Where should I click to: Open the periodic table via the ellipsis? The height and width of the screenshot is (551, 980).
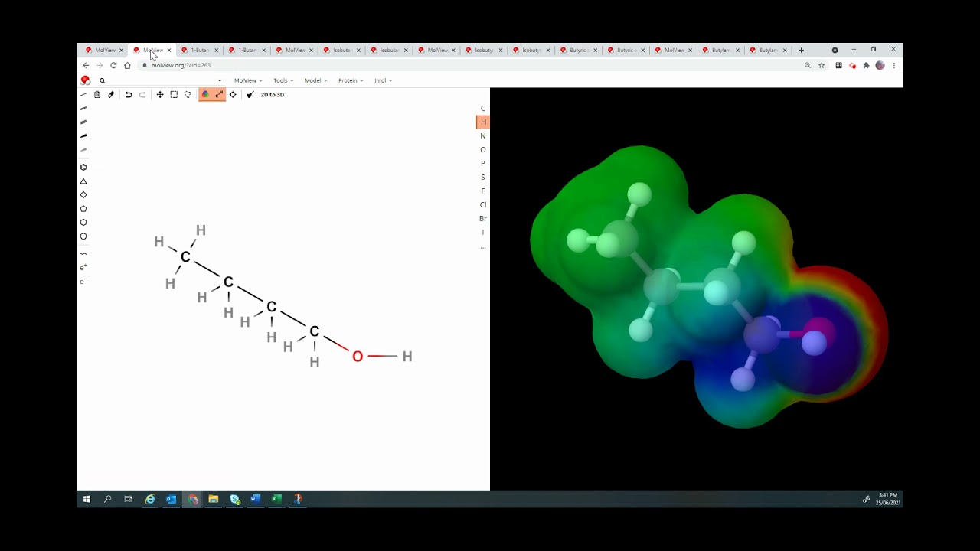pos(483,246)
